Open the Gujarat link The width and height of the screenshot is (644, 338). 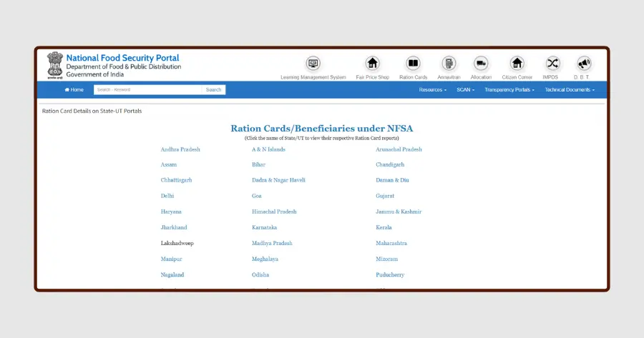coord(385,196)
